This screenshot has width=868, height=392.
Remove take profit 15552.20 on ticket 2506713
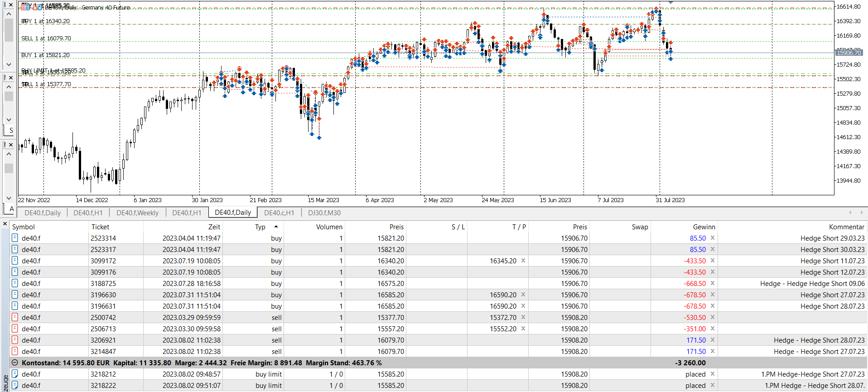[523, 329]
